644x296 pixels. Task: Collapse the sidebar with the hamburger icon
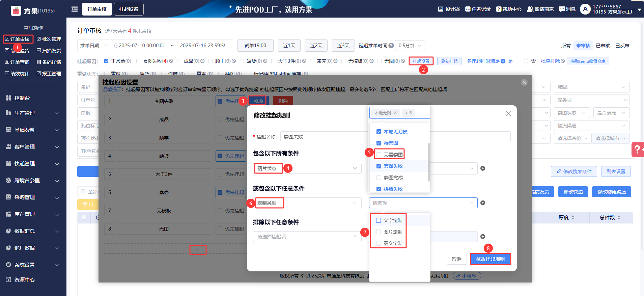[x=75, y=9]
